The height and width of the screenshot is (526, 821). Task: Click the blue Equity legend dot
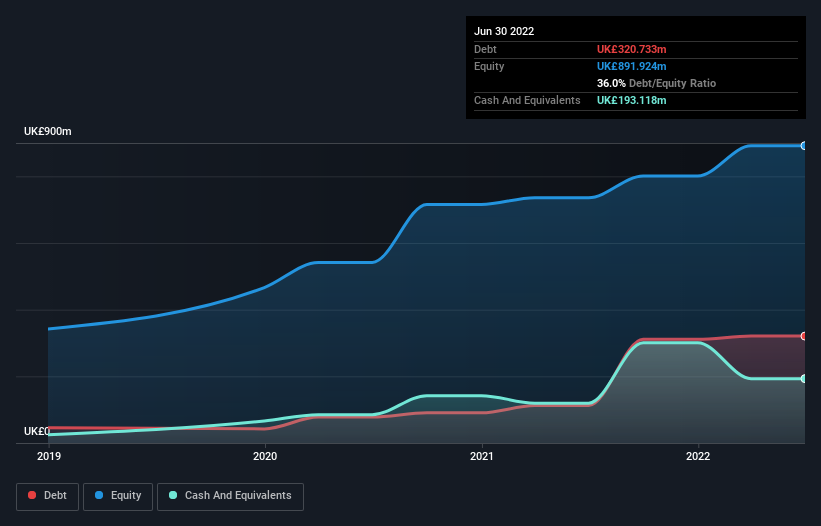[x=98, y=495]
